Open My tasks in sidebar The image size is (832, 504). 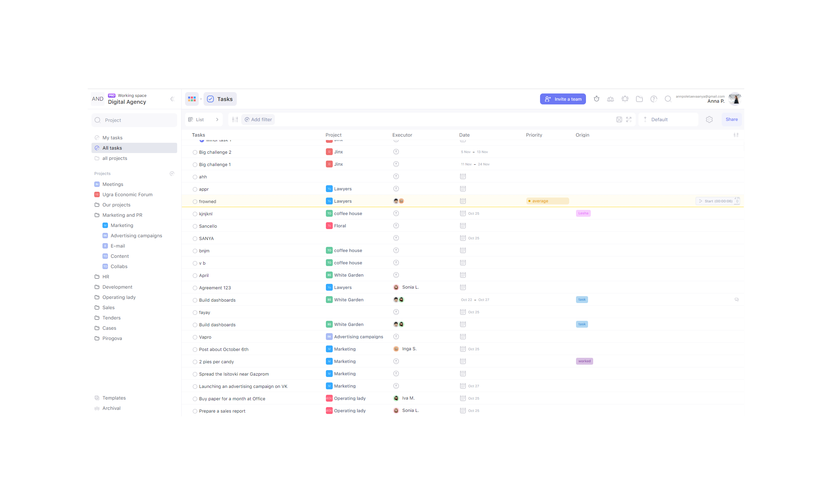[x=112, y=138]
